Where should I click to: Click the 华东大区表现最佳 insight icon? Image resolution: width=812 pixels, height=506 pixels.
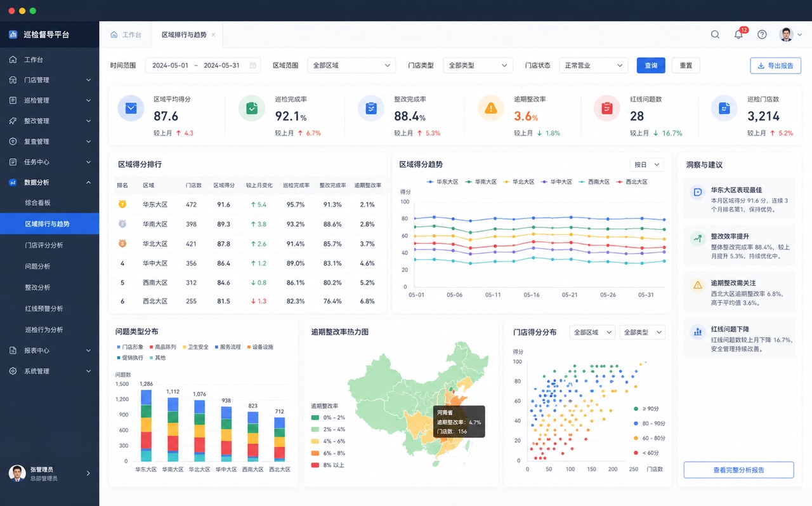(x=698, y=192)
